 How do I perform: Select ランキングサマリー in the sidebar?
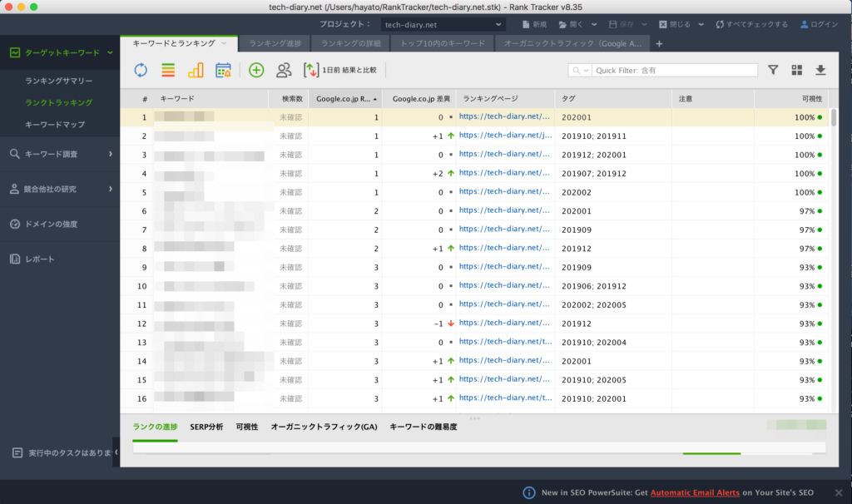(59, 81)
